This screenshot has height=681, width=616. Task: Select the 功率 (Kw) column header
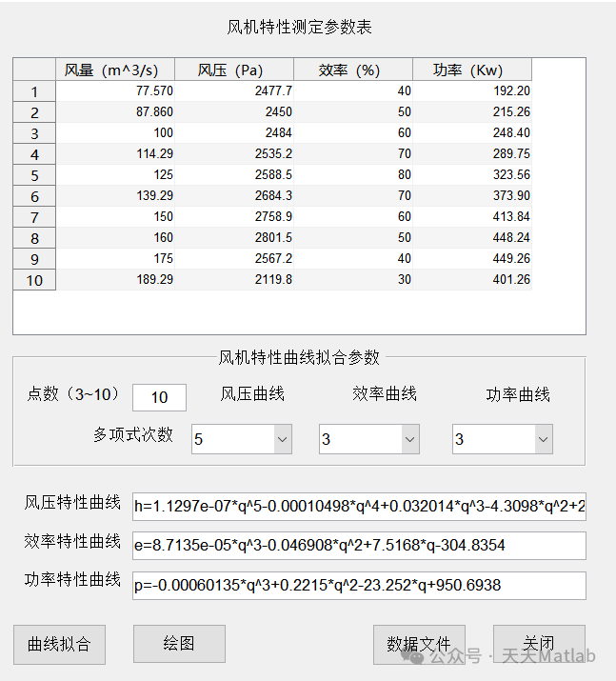click(472, 70)
